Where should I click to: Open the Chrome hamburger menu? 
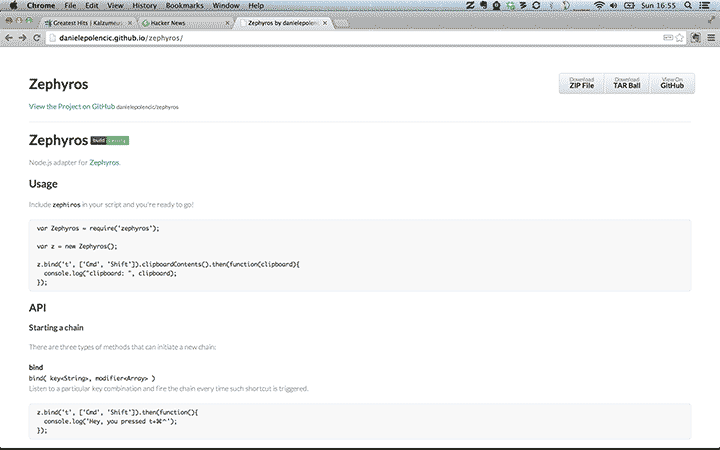coord(711,38)
